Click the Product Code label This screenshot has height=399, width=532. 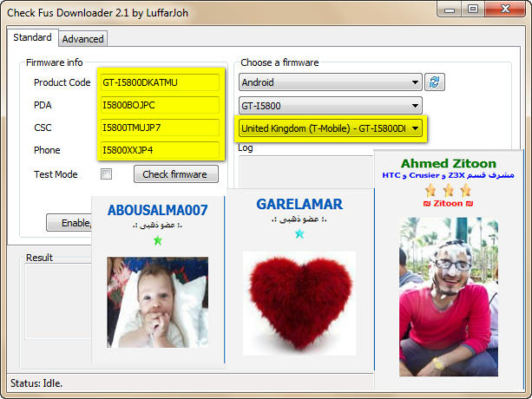[62, 82]
